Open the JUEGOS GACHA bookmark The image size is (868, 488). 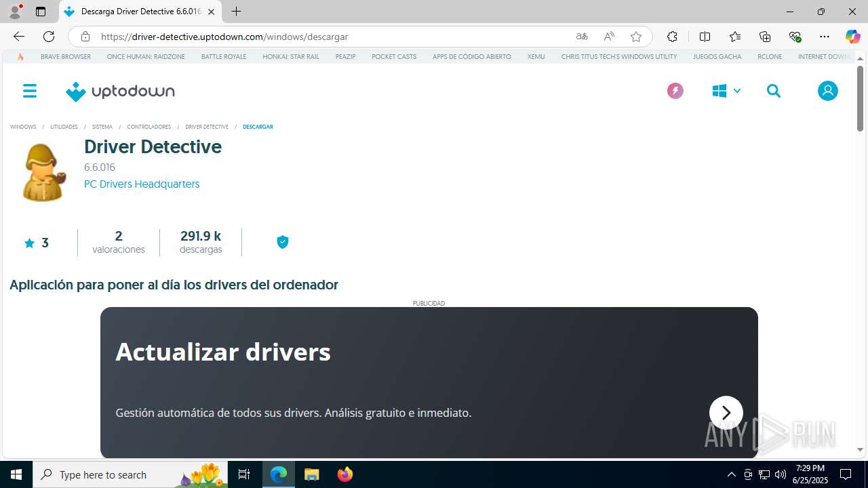click(717, 57)
